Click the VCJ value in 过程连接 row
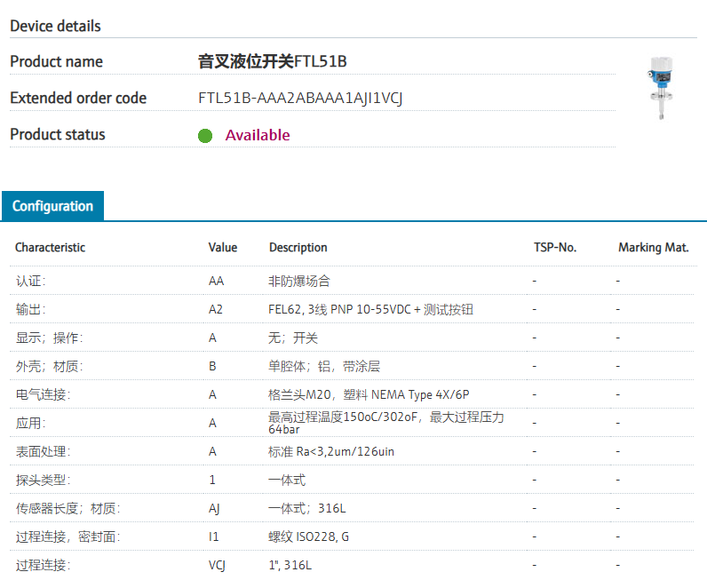 click(x=218, y=565)
